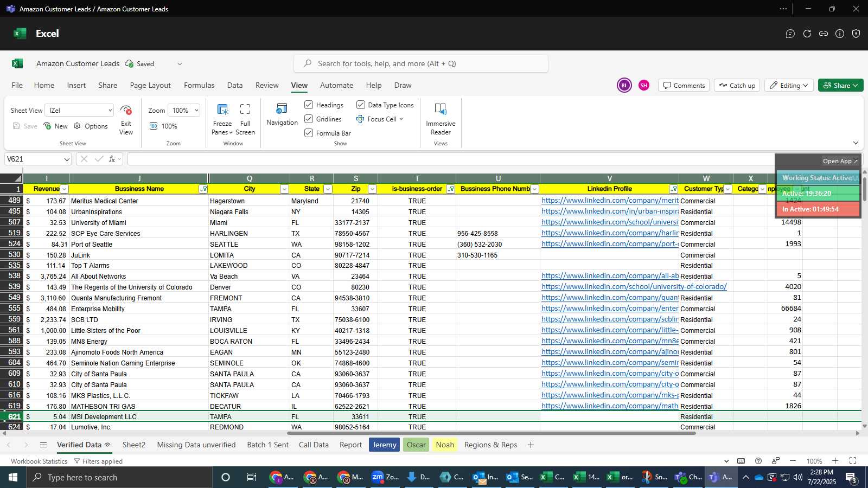Open sheet view Options
The width and height of the screenshot is (868, 488).
tap(91, 126)
